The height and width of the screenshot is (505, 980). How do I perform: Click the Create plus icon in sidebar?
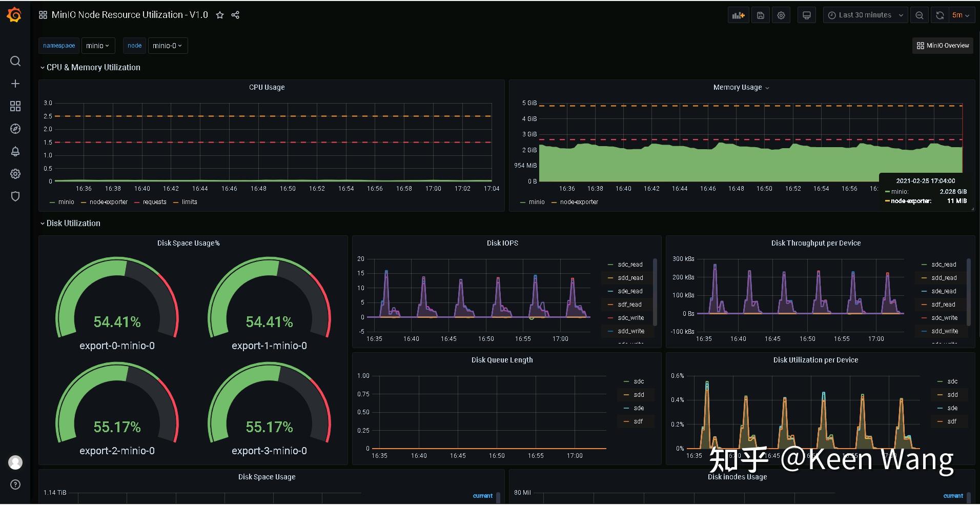[15, 84]
